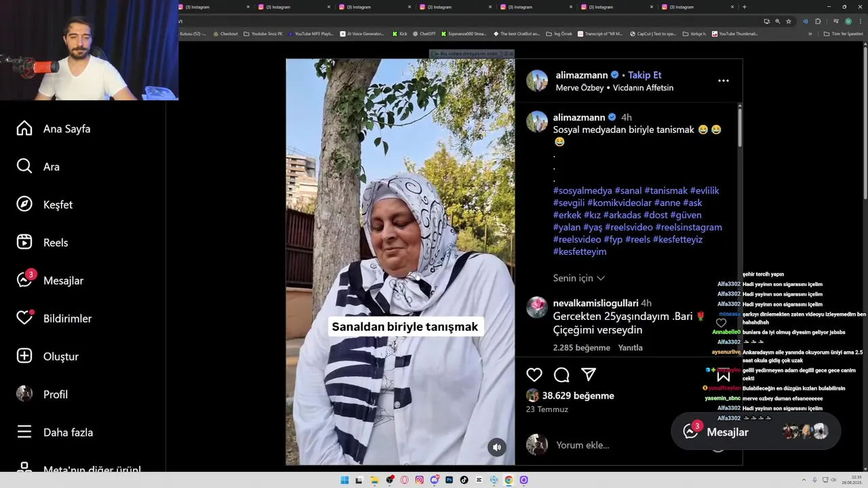The width and height of the screenshot is (868, 488).
Task: Open the AI Voice Generator bookmark
Action: pos(361,34)
